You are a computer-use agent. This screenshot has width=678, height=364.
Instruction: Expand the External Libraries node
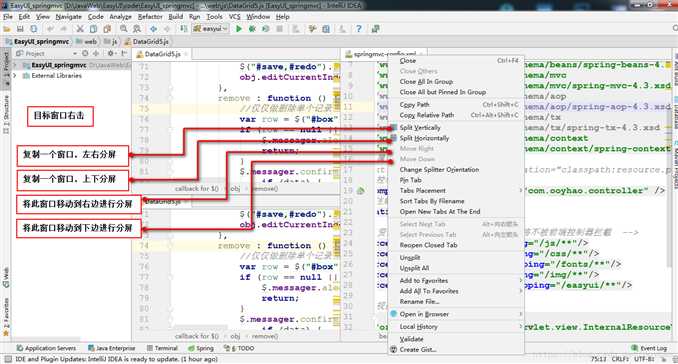pos(16,76)
